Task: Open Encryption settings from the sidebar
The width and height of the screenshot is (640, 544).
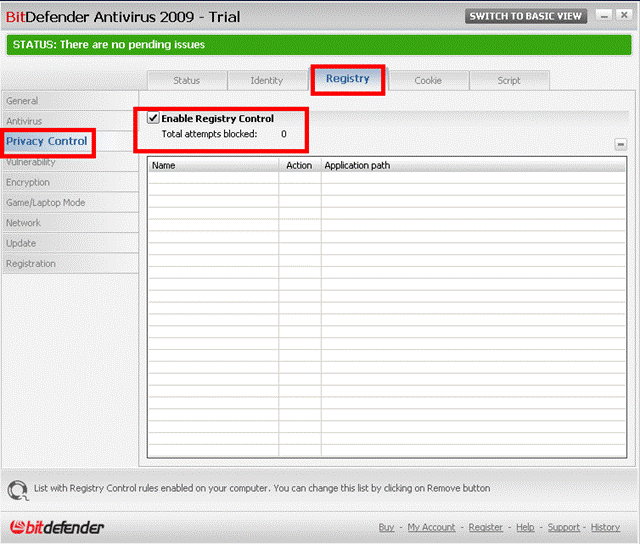Action: tap(28, 183)
